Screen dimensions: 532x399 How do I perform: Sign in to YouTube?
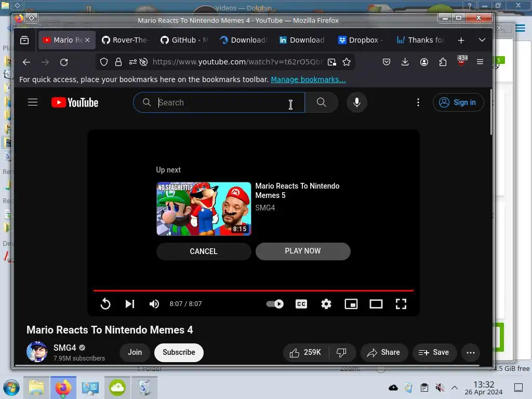[x=458, y=102]
